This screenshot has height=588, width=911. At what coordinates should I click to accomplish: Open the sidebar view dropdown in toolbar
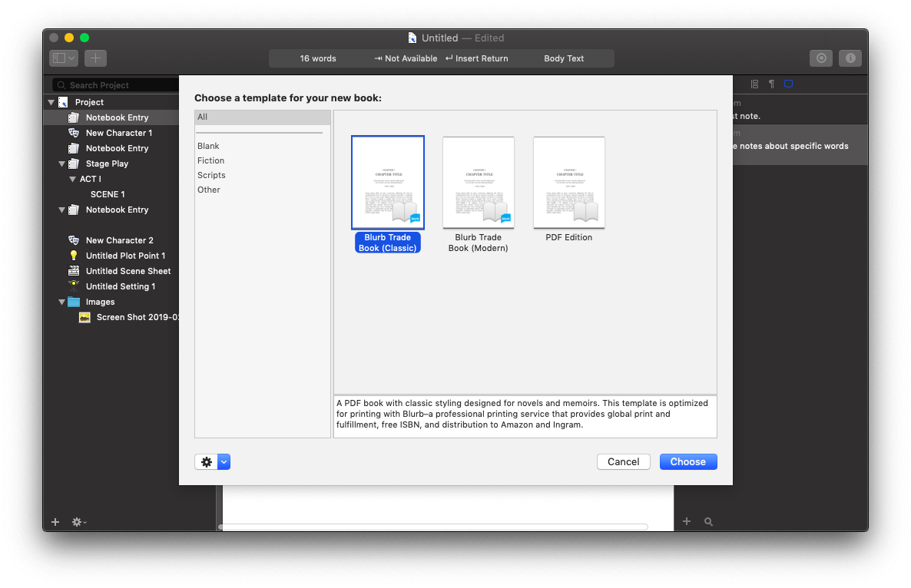point(63,58)
